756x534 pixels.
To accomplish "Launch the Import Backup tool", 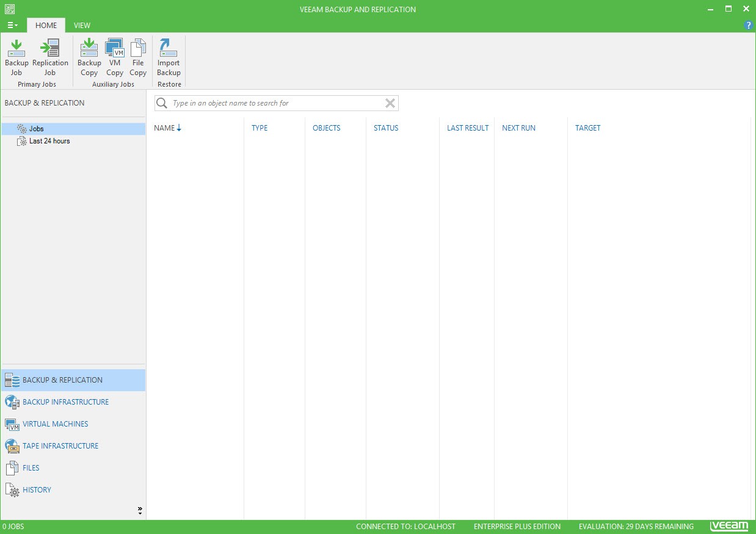I will click(x=169, y=57).
